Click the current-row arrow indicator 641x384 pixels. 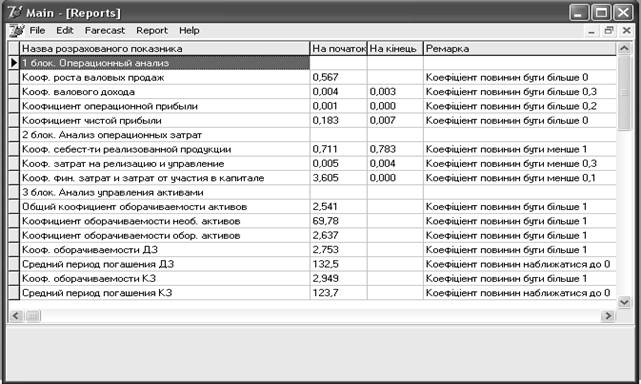(14, 63)
